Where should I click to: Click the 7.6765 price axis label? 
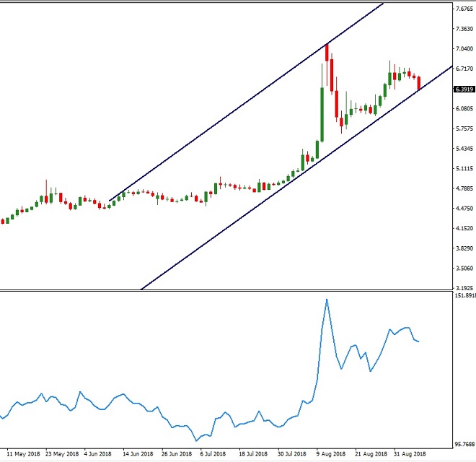click(x=464, y=9)
